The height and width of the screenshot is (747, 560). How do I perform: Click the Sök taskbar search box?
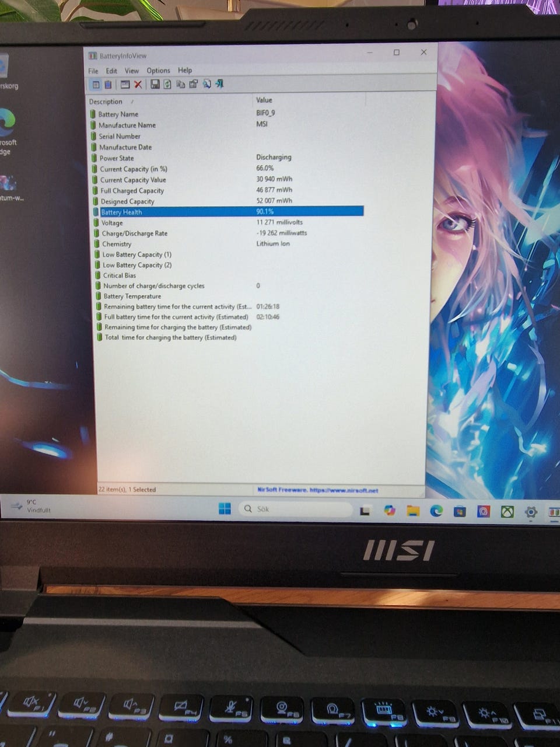pos(296,509)
